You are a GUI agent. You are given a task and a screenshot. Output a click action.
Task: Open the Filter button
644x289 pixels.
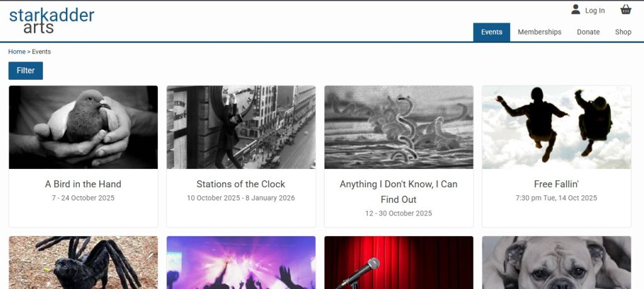[25, 70]
